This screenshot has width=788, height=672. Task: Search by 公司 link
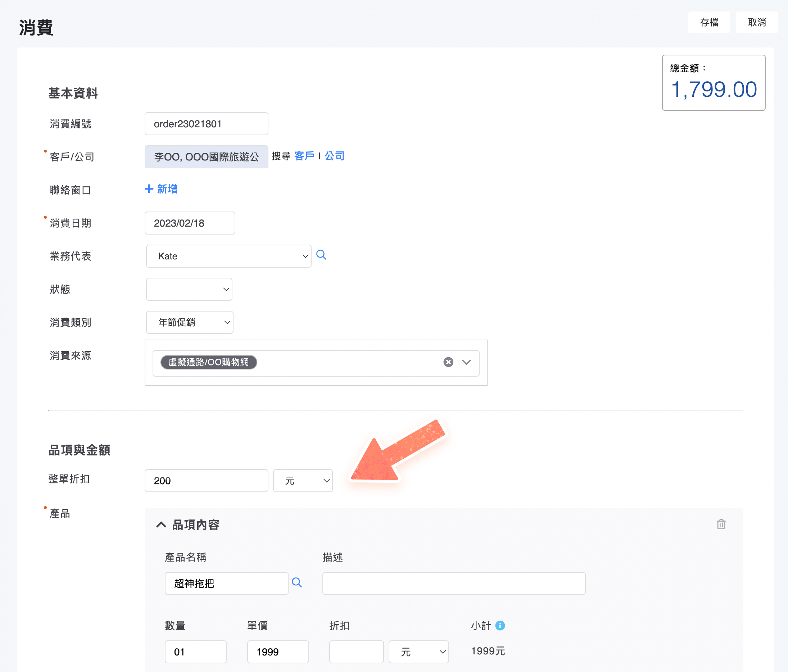click(334, 156)
